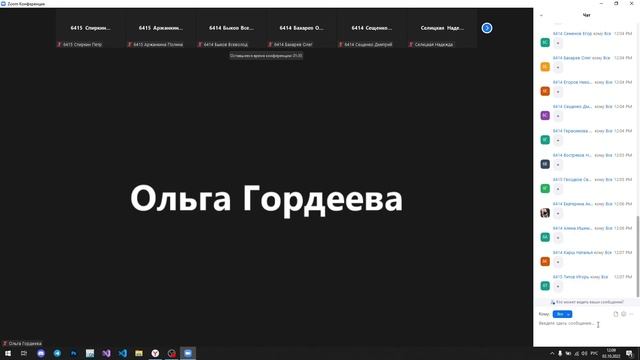This screenshot has height=360, width=640.
Task: Click muted mic icon on Селицкая Надежда tile
Action: pyautogui.click(x=411, y=44)
